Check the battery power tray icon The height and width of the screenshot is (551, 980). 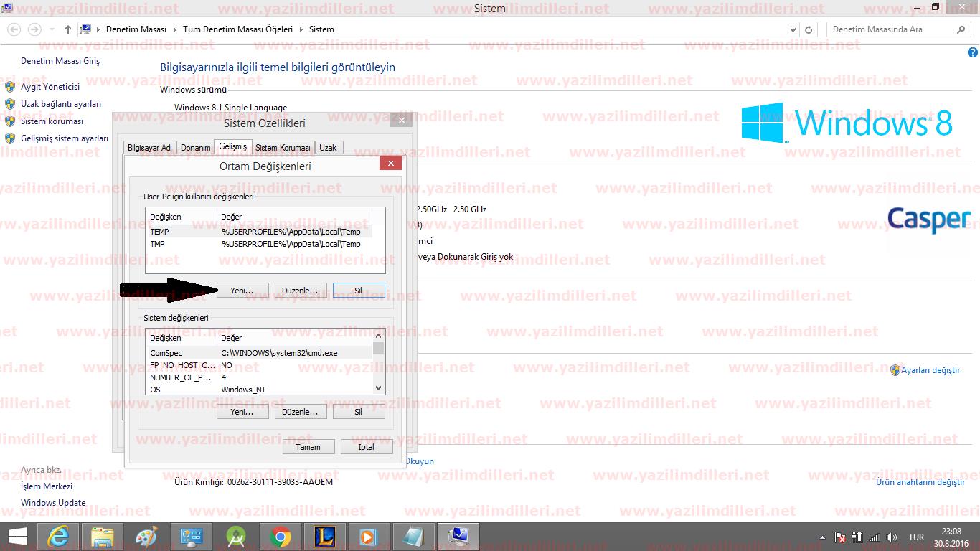point(857,537)
